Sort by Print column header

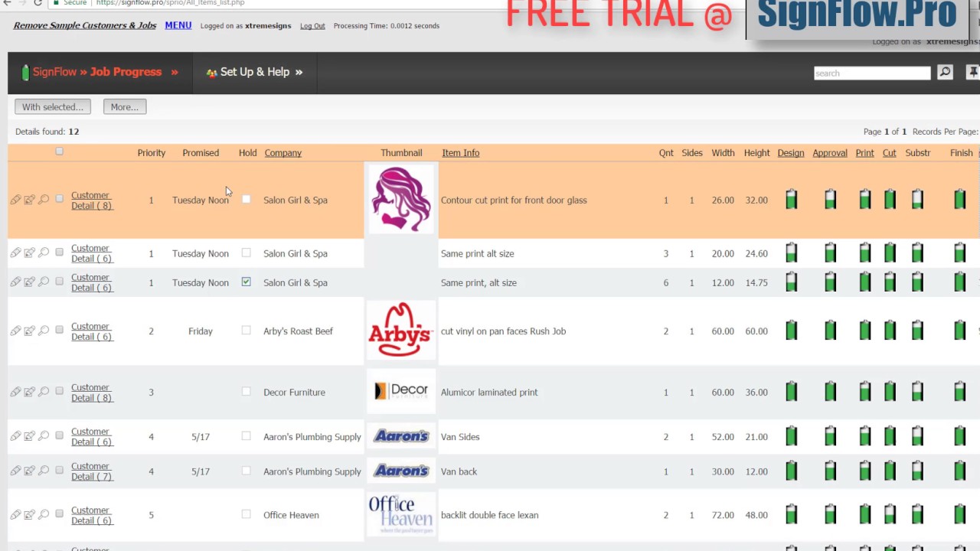point(864,153)
